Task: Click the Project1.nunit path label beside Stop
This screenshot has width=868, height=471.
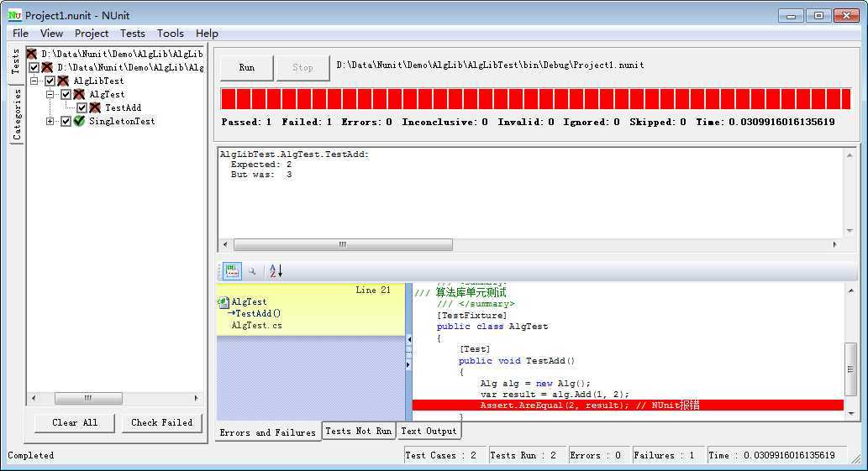Action: (491, 65)
